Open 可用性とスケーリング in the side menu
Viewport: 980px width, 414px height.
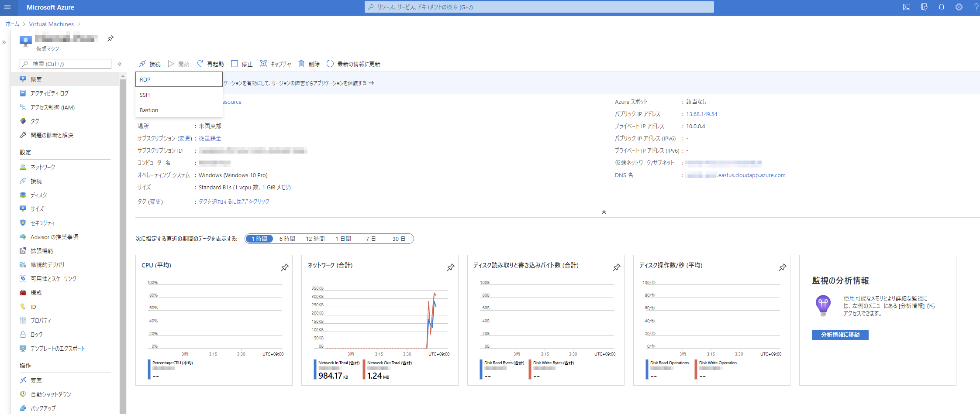point(66,279)
